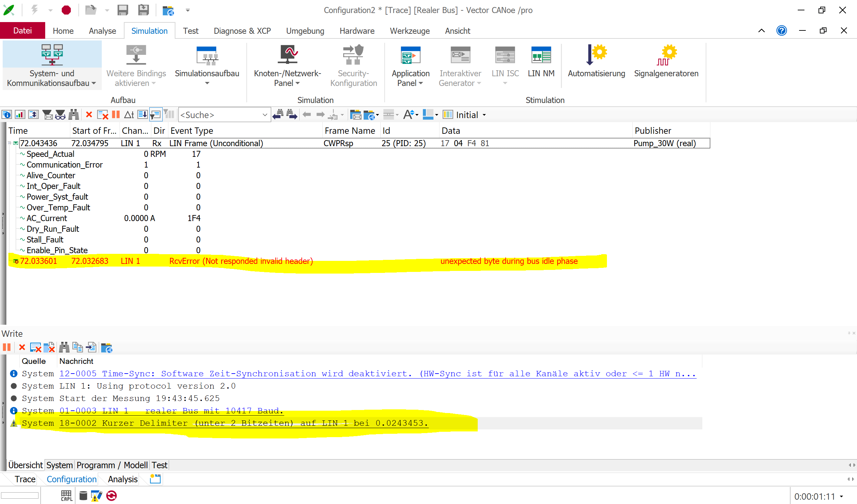Collapse the CWPRsp frame tree row

[10, 143]
